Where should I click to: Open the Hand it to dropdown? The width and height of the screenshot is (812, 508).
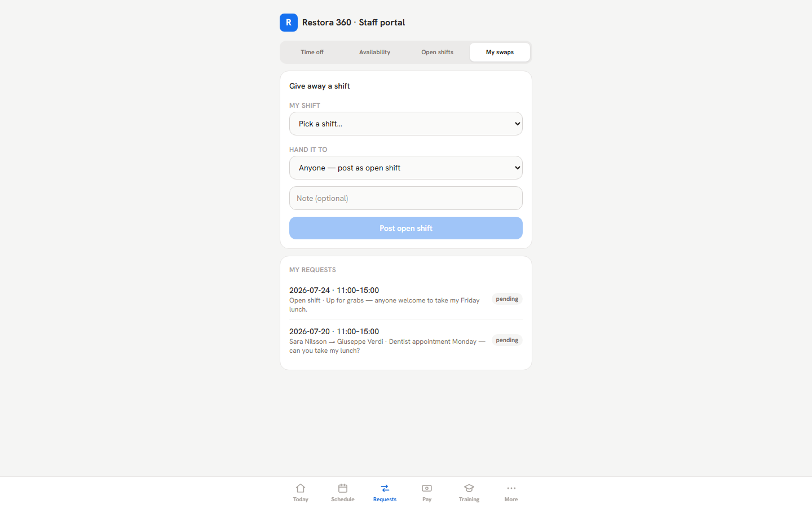click(406, 168)
